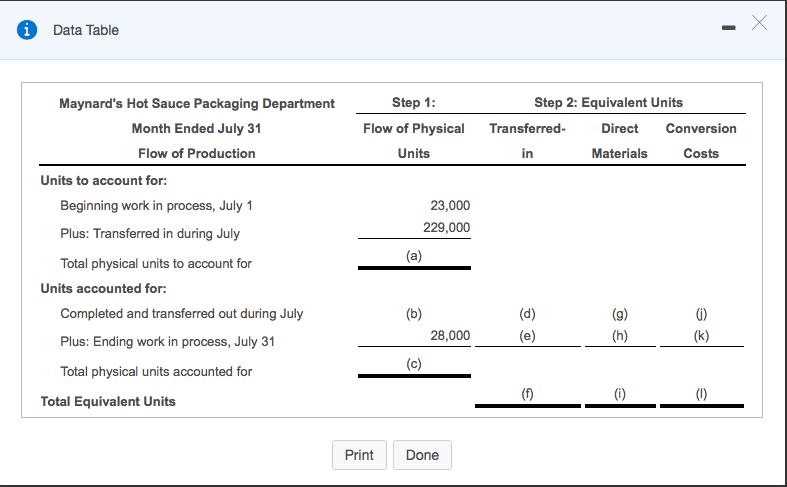Click placeholder (a) for total units to account for
The width and height of the screenshot is (787, 487).
point(414,256)
